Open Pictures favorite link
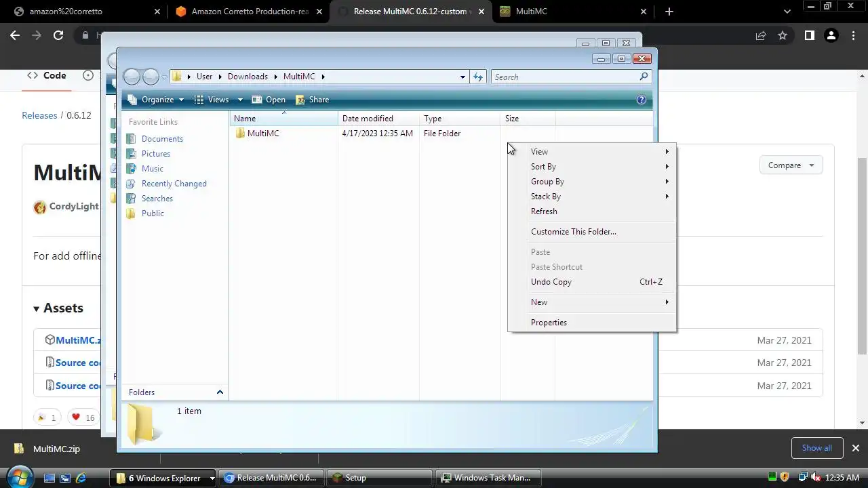 tap(155, 154)
